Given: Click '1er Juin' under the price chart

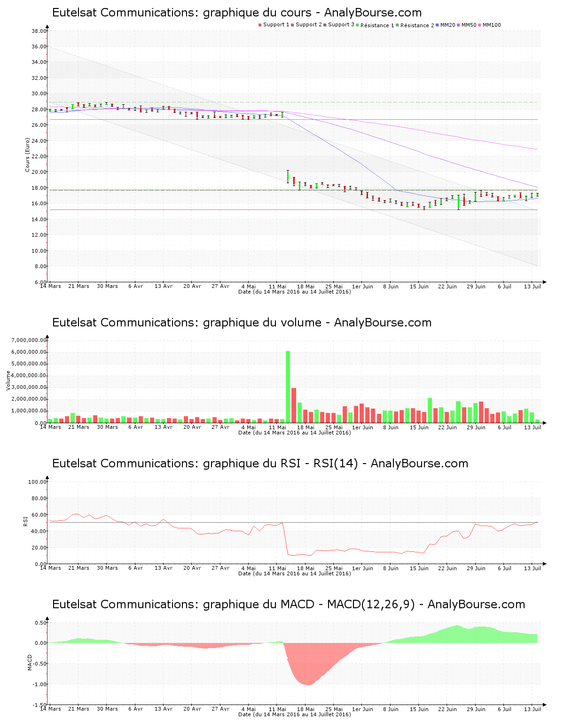Looking at the screenshot, I should [x=362, y=287].
